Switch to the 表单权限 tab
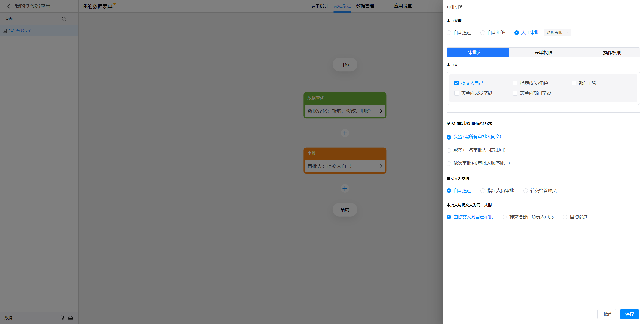The width and height of the screenshot is (644, 324). [543, 53]
